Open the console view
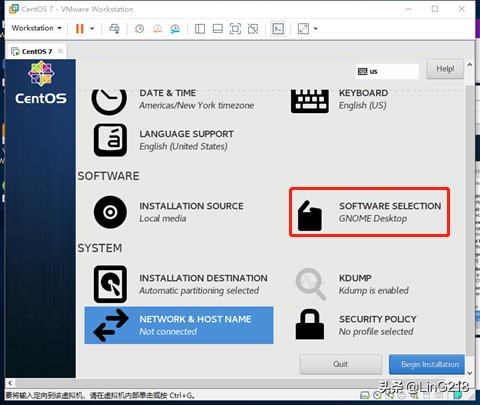Image resolution: width=480 pixels, height=405 pixels. click(278, 29)
